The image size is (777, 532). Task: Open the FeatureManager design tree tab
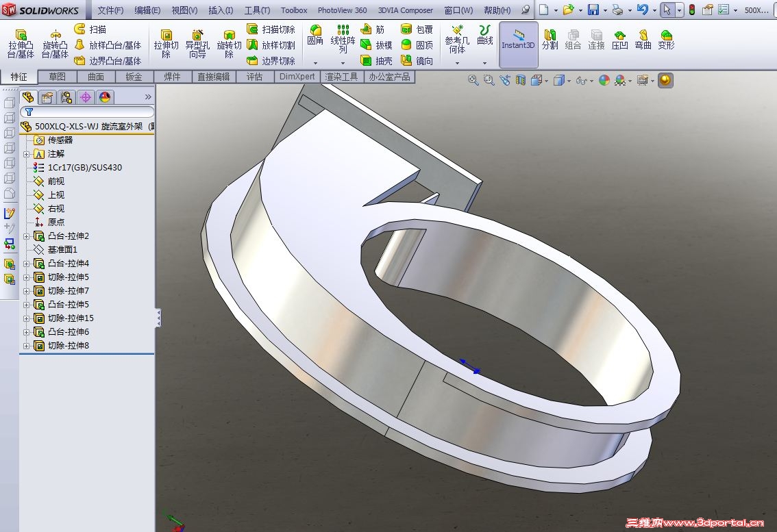(x=28, y=97)
